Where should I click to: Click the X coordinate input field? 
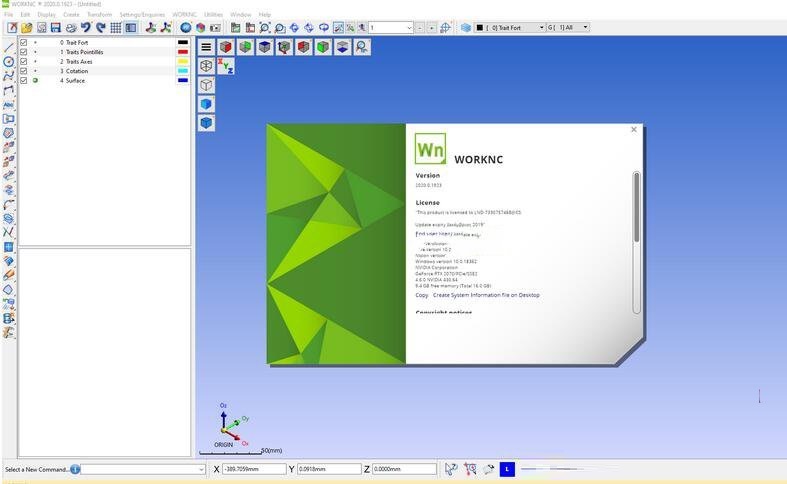tap(254, 469)
